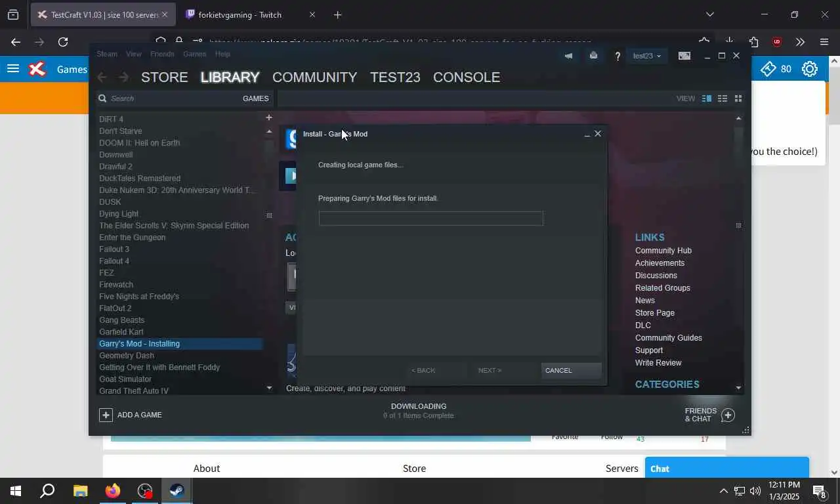Viewport: 840px width, 504px height.
Task: Select Goat Simulator in games list
Action: tap(125, 379)
